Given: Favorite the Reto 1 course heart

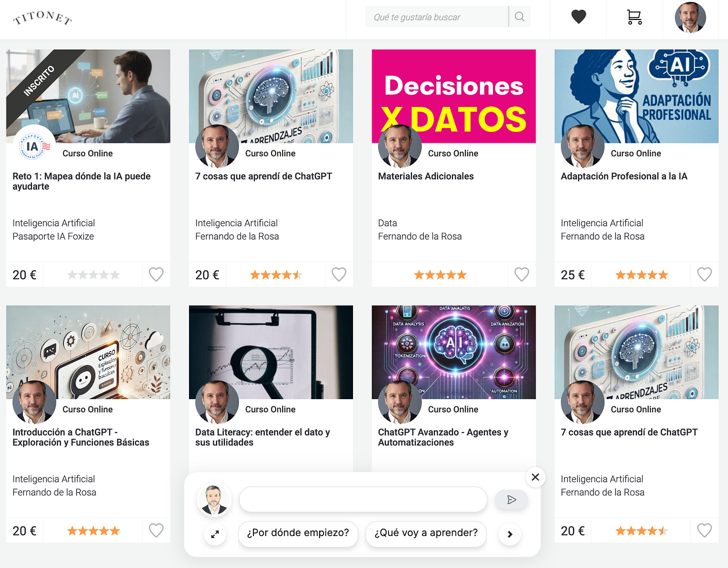Looking at the screenshot, I should (156, 274).
